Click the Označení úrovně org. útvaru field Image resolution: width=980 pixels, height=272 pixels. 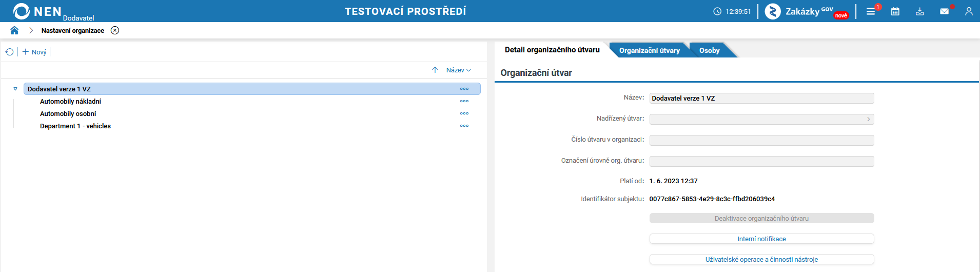click(x=761, y=161)
